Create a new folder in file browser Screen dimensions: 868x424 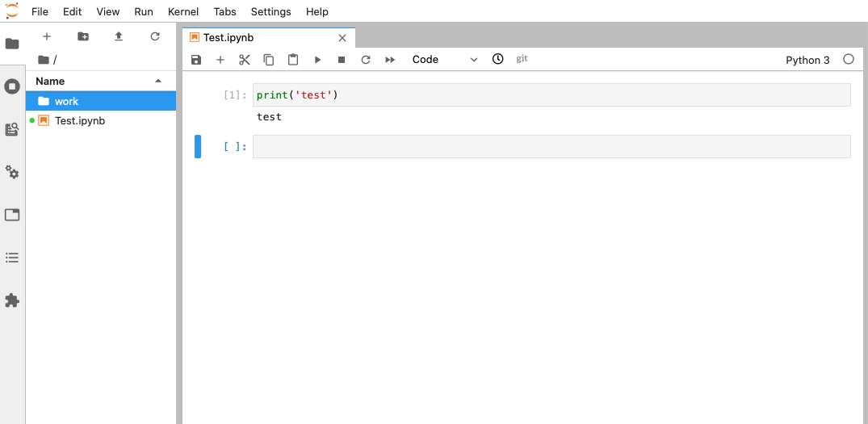point(83,36)
